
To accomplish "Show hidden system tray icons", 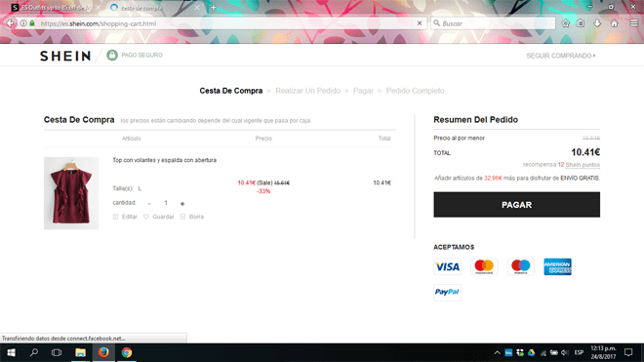I will tap(497, 352).
